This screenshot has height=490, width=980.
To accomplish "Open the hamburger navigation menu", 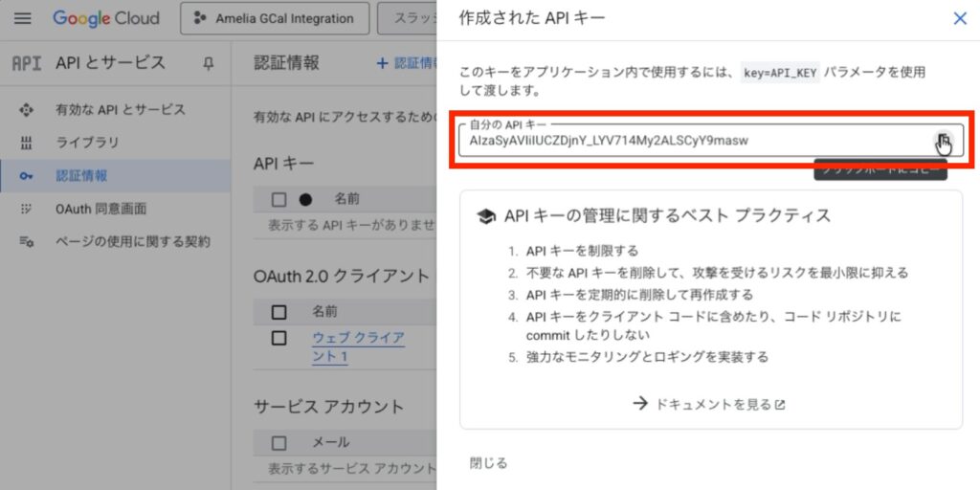I will pyautogui.click(x=24, y=18).
